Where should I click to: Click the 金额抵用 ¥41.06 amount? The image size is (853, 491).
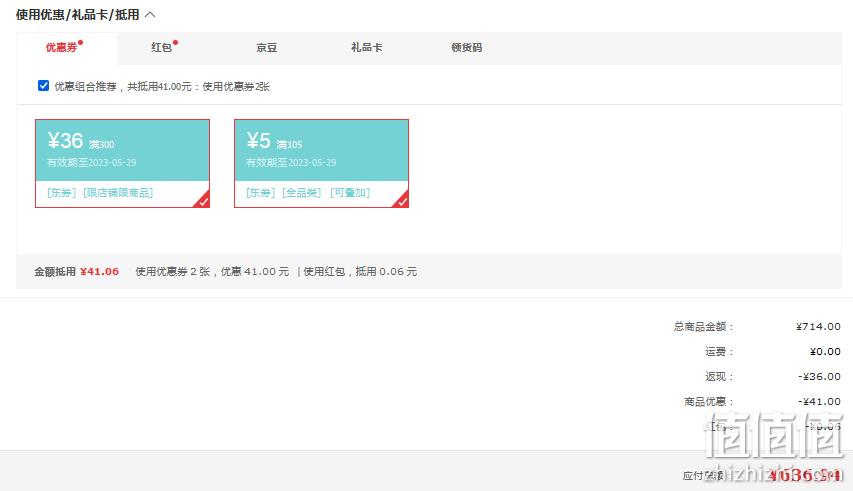click(100, 271)
